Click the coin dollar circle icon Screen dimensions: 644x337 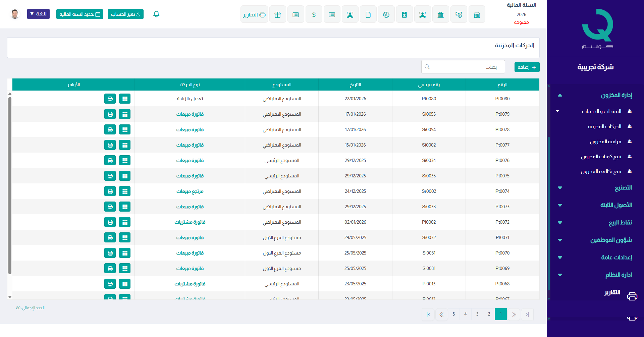[x=386, y=14]
